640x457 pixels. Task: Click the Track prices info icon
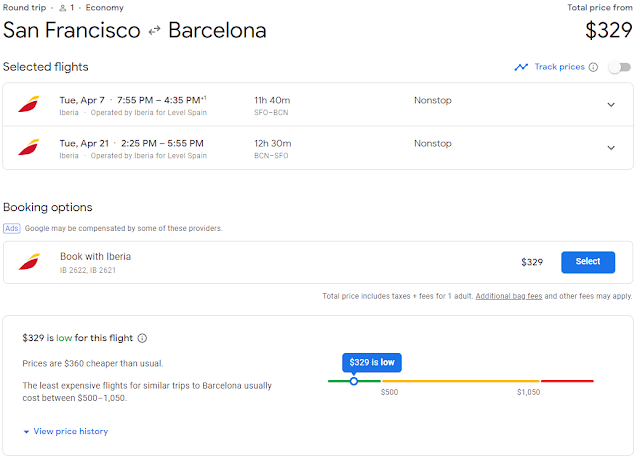point(593,67)
